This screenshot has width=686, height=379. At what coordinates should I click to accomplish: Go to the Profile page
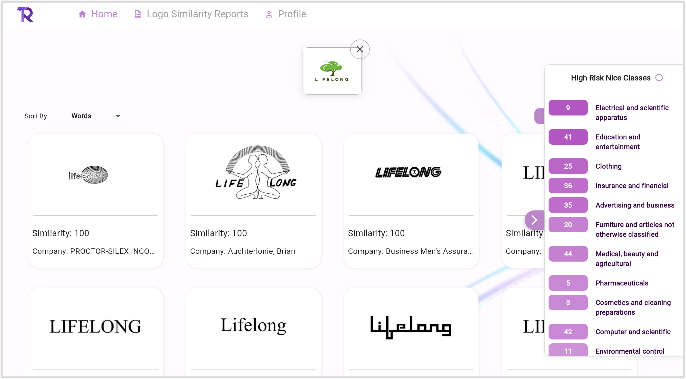tap(286, 14)
